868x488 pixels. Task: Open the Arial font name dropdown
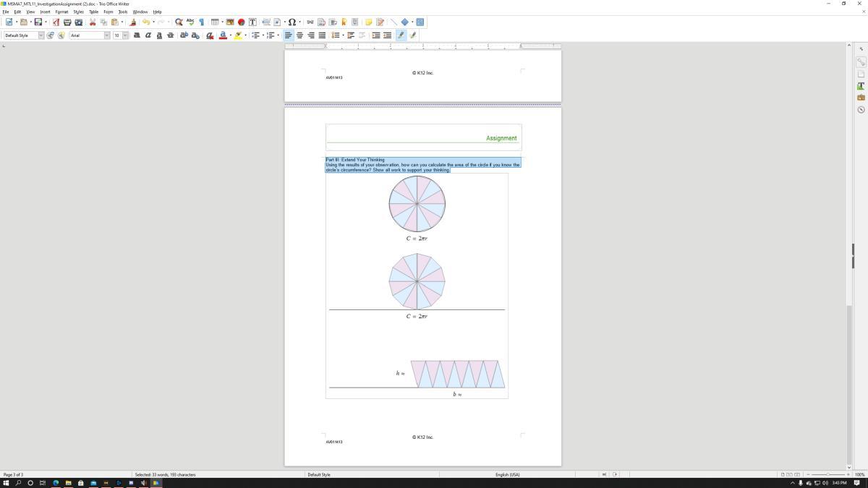(x=107, y=35)
